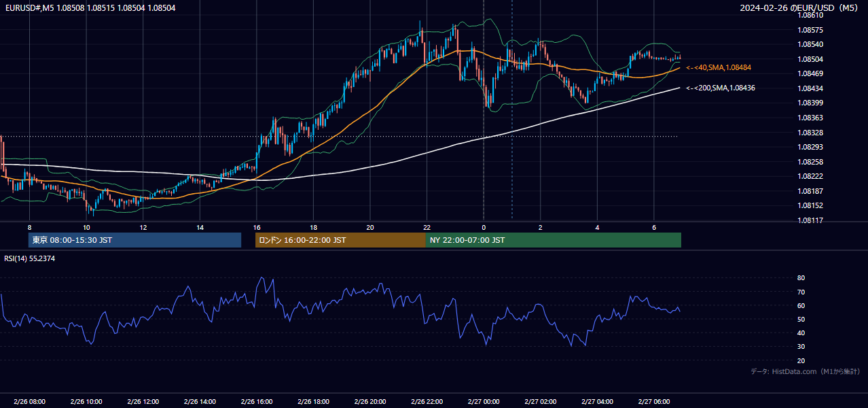Image resolution: width=868 pixels, height=408 pixels.
Task: Click the RSI scale level 70
Action: (801, 292)
